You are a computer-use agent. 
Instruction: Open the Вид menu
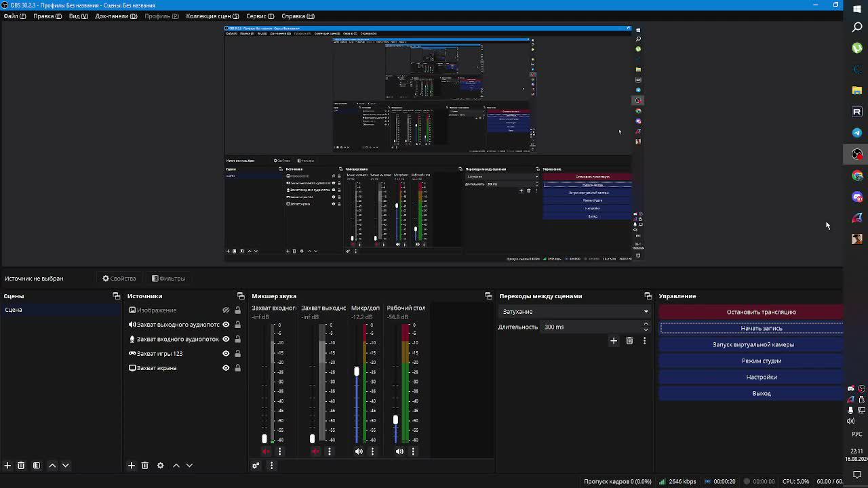coord(79,16)
